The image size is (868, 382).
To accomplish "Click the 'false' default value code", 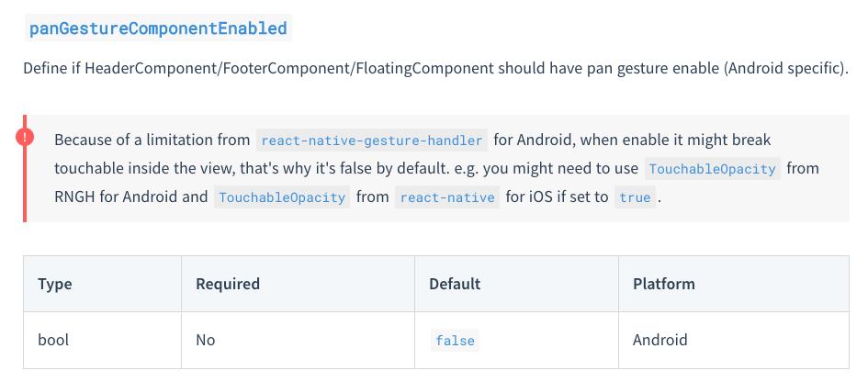I will pyautogui.click(x=455, y=341).
